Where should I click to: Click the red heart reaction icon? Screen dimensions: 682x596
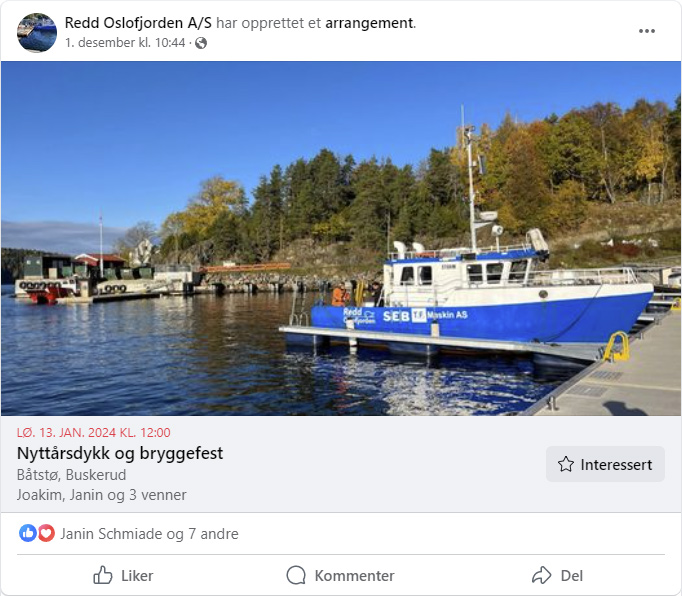(46, 533)
